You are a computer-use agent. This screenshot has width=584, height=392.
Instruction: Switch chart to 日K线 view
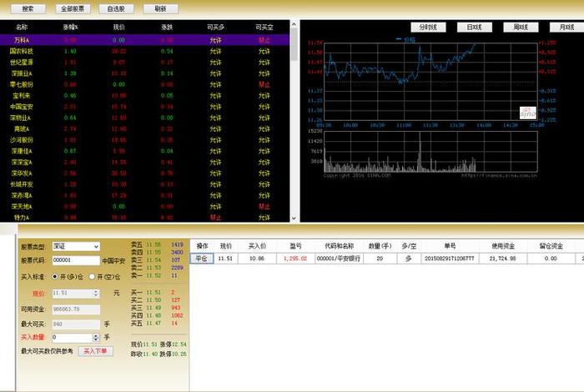tap(475, 28)
